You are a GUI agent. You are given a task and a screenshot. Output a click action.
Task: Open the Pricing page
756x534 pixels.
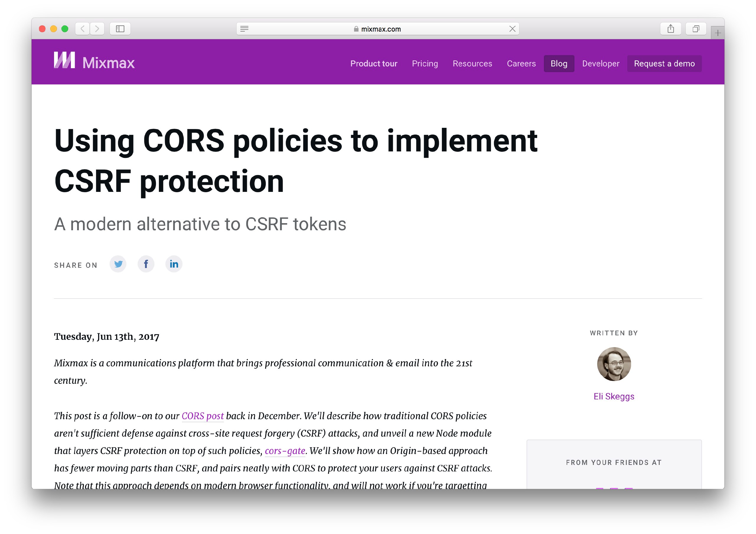(425, 63)
